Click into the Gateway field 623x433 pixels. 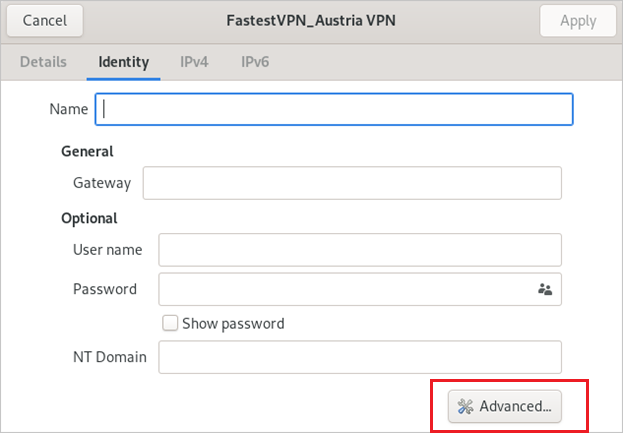(x=352, y=183)
